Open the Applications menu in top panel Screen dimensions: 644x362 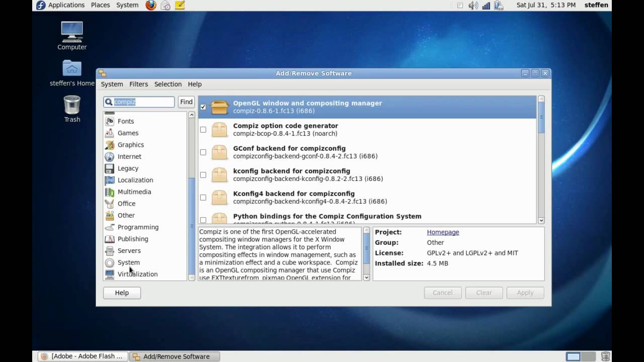[66, 5]
